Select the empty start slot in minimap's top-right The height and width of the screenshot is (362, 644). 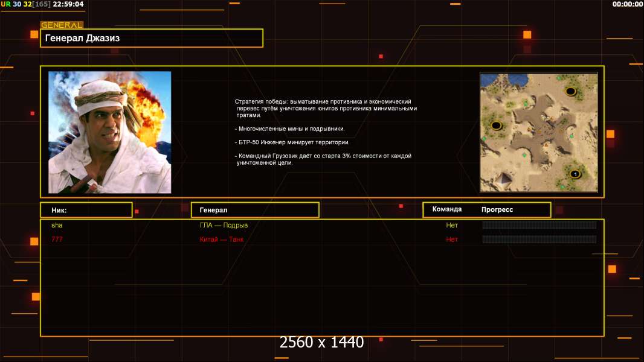(x=570, y=91)
